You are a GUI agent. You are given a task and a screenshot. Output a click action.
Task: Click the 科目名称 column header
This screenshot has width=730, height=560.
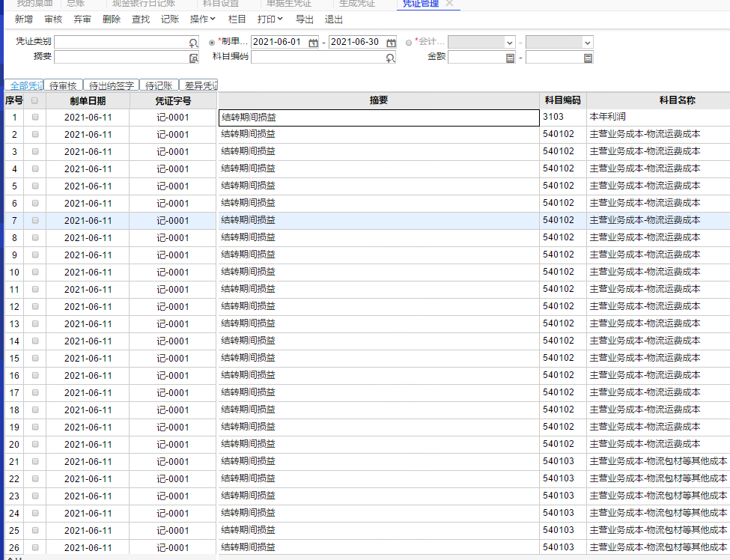pyautogui.click(x=658, y=100)
